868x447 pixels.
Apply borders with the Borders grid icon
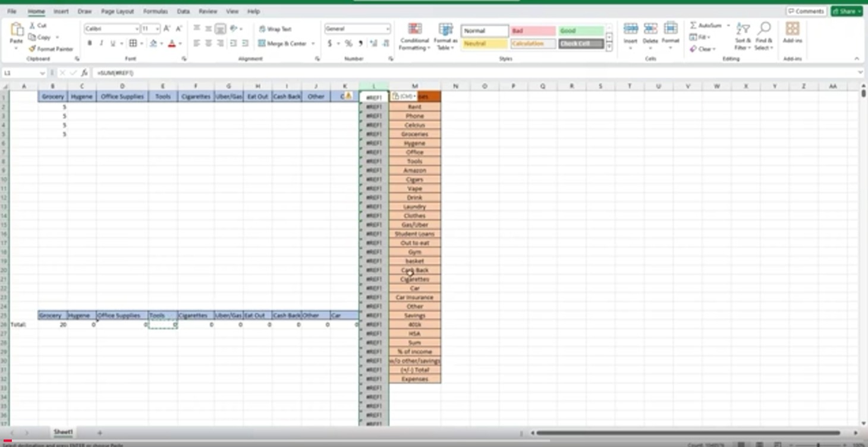point(133,43)
